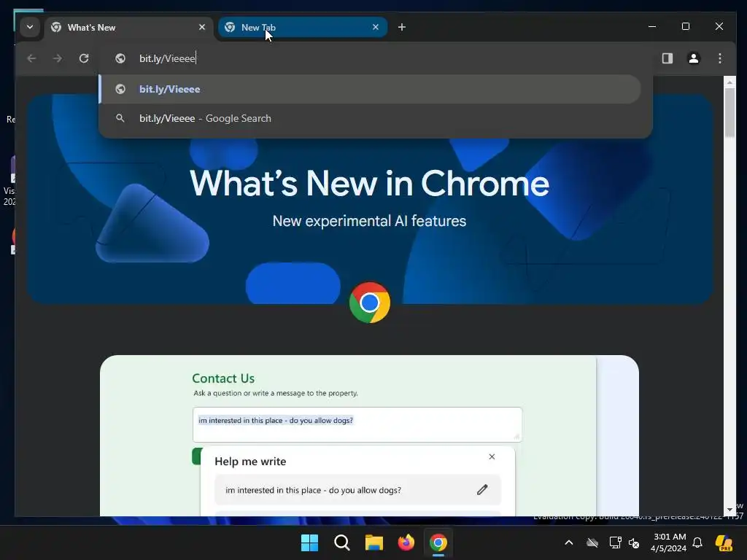Click the Contact Us heading

point(223,378)
